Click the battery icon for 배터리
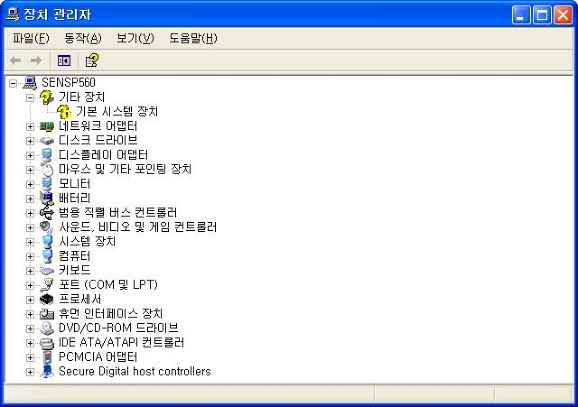 point(47,198)
